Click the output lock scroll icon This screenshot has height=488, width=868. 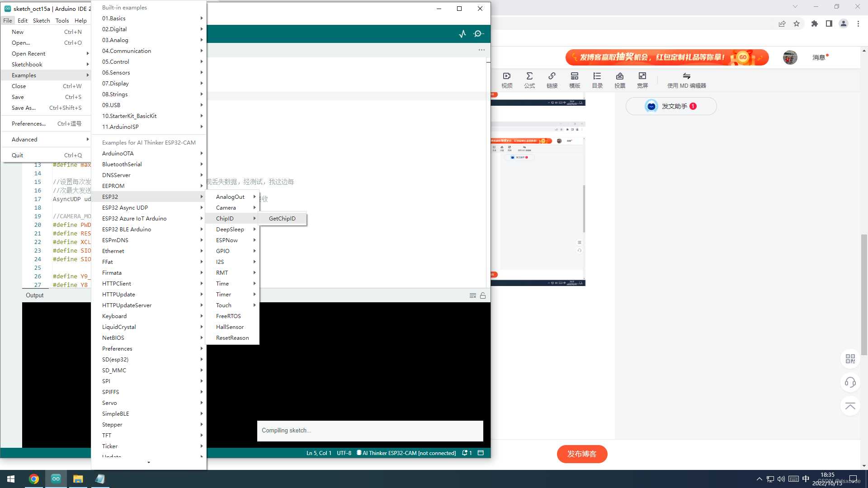483,296
